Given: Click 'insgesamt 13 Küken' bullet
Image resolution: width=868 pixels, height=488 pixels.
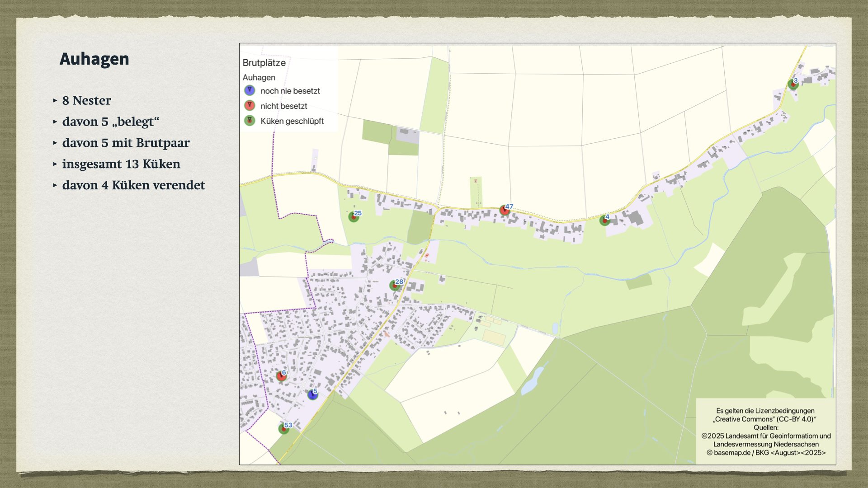Looking at the screenshot, I should (121, 164).
